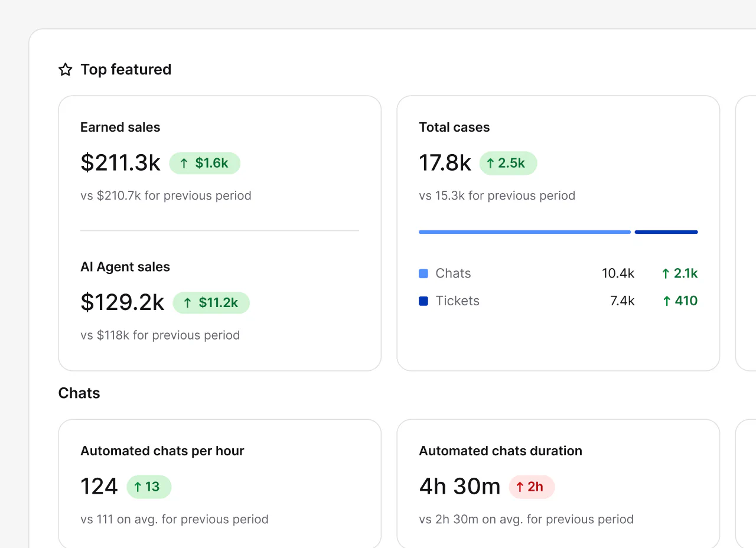The image size is (756, 548).
Task: Click the star icon beside Top featured
Action: (x=65, y=70)
